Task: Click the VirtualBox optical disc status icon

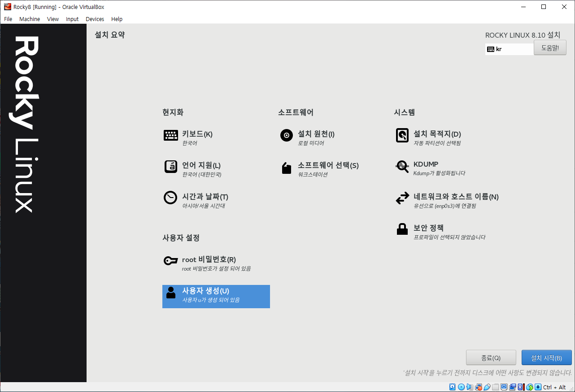Action: pyautogui.click(x=461, y=387)
